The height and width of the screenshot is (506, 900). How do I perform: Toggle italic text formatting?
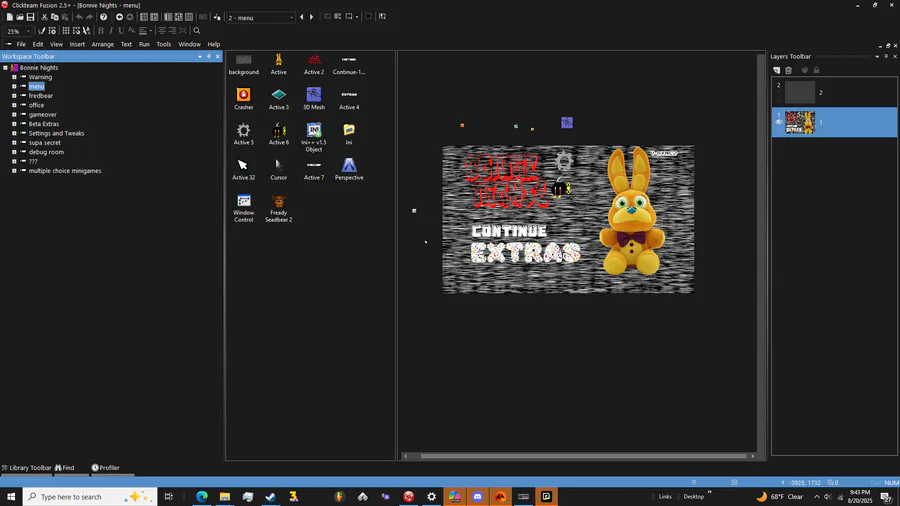tap(111, 31)
